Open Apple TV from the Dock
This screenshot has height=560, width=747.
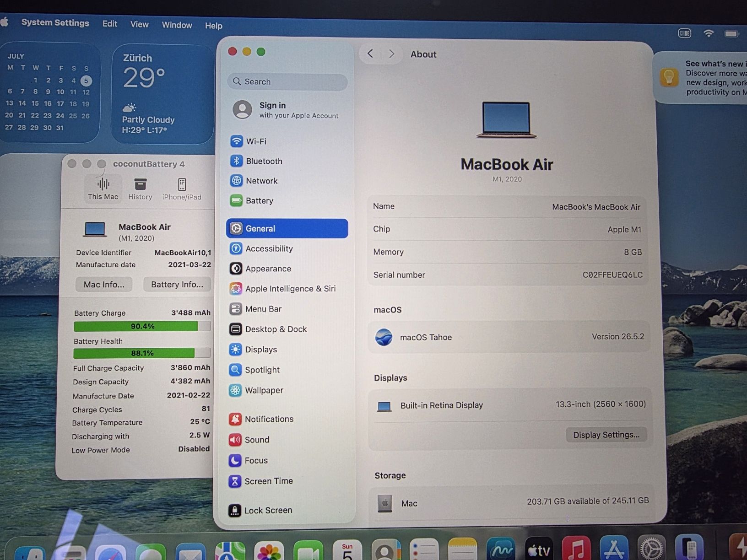point(539,549)
